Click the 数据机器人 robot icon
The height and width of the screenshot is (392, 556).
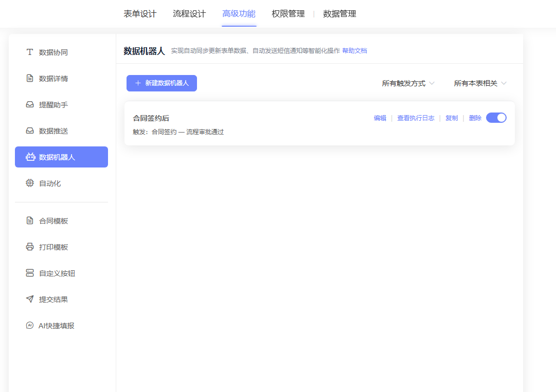[x=30, y=157]
